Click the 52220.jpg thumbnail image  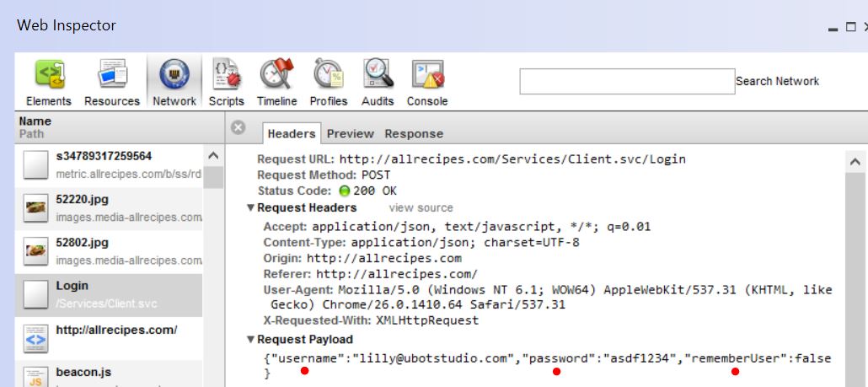pyautogui.click(x=36, y=209)
